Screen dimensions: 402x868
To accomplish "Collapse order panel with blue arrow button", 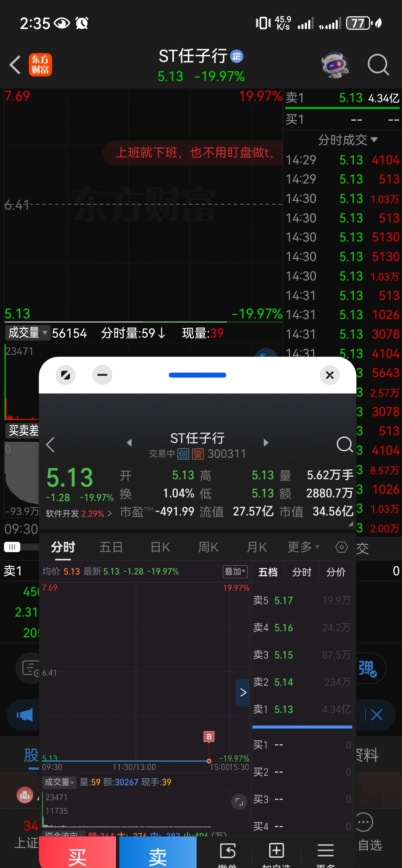I will click(242, 692).
